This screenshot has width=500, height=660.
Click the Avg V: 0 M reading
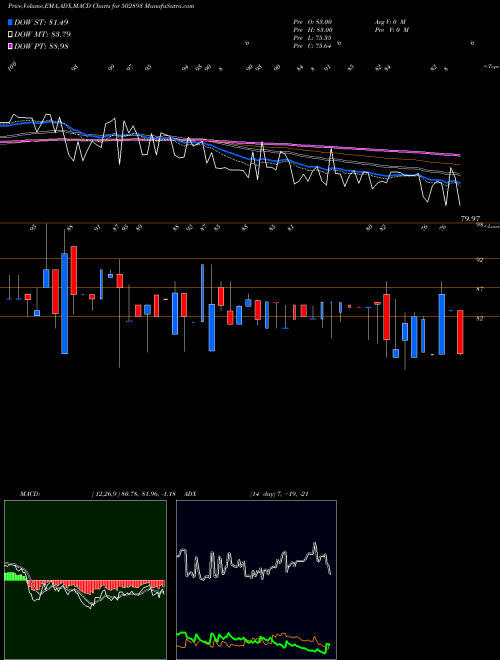tap(390, 22)
